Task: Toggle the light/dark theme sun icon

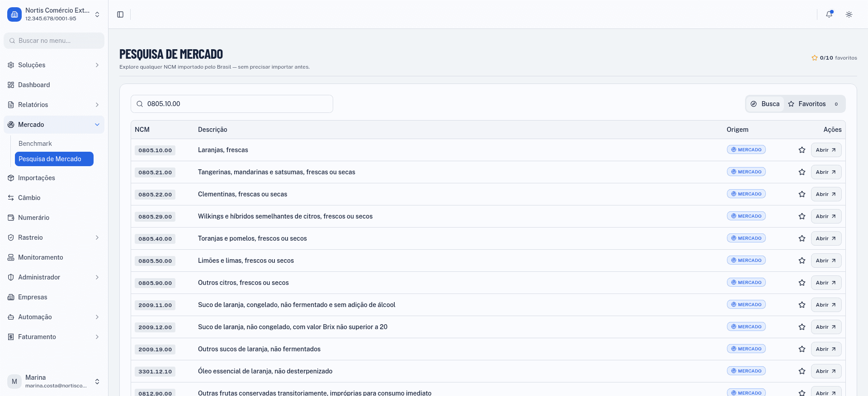Action: coord(849,14)
